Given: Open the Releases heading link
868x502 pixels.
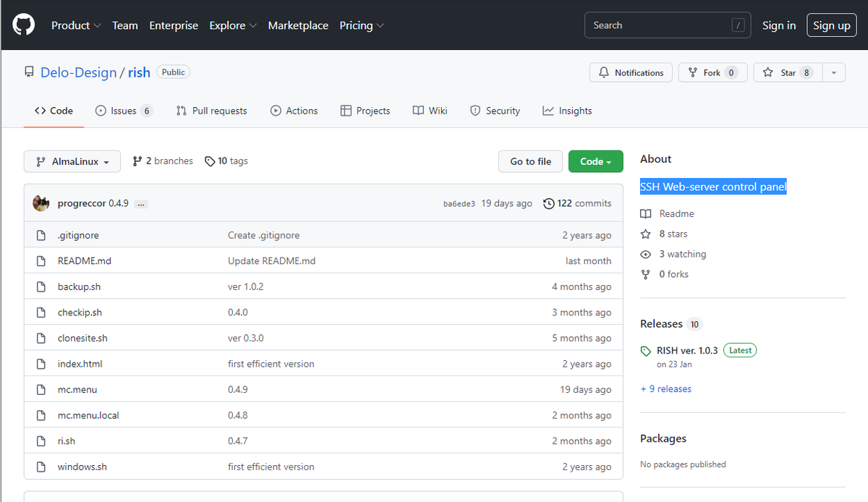Looking at the screenshot, I should click(x=661, y=323).
